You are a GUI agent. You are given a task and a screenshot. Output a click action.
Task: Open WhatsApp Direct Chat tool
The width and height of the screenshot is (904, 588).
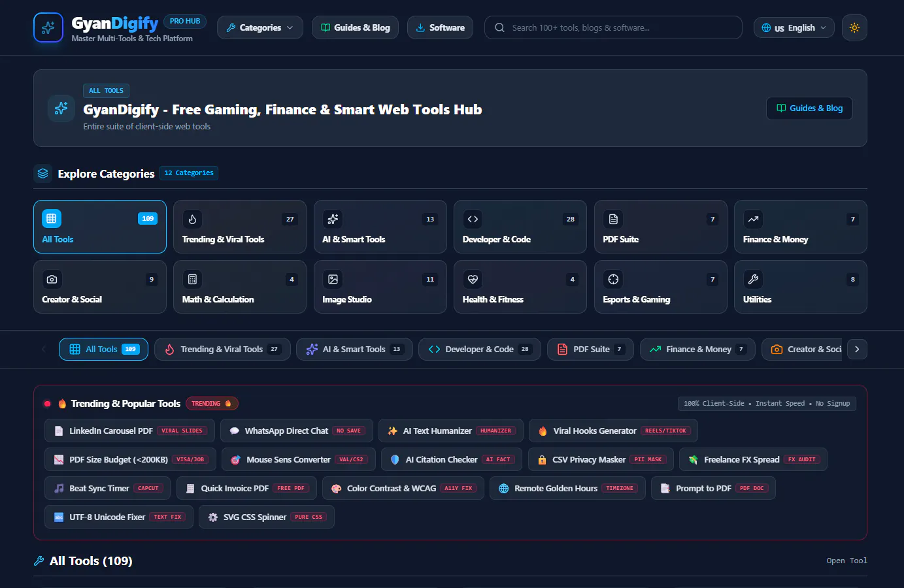(297, 431)
